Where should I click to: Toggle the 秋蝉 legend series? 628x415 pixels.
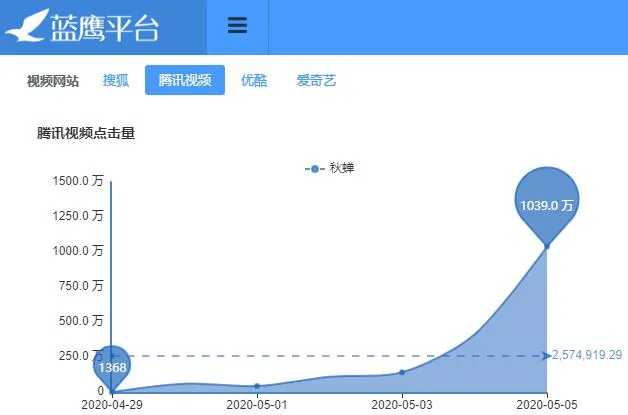[x=330, y=168]
